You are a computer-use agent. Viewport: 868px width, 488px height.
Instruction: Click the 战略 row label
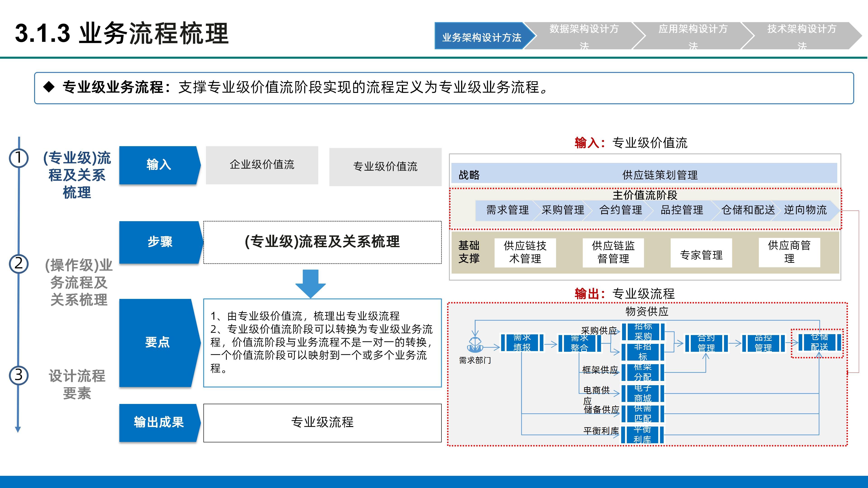(x=469, y=175)
